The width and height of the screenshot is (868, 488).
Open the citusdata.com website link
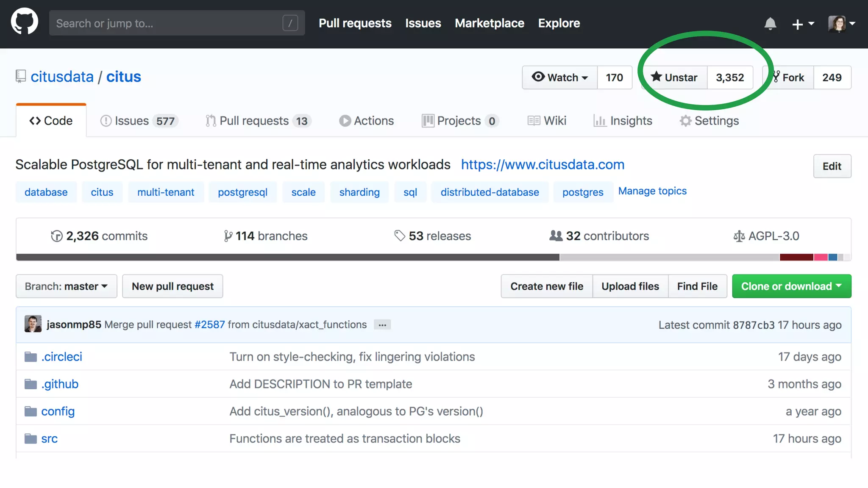pyautogui.click(x=542, y=164)
